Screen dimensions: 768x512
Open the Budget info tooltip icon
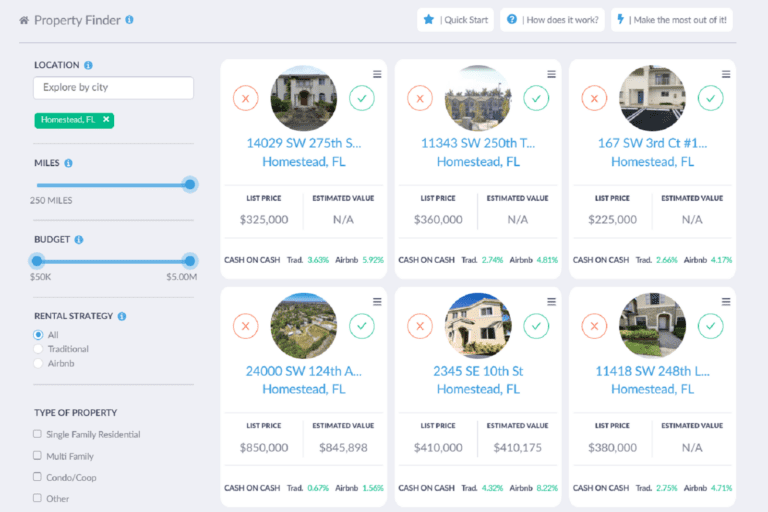pos(79,240)
